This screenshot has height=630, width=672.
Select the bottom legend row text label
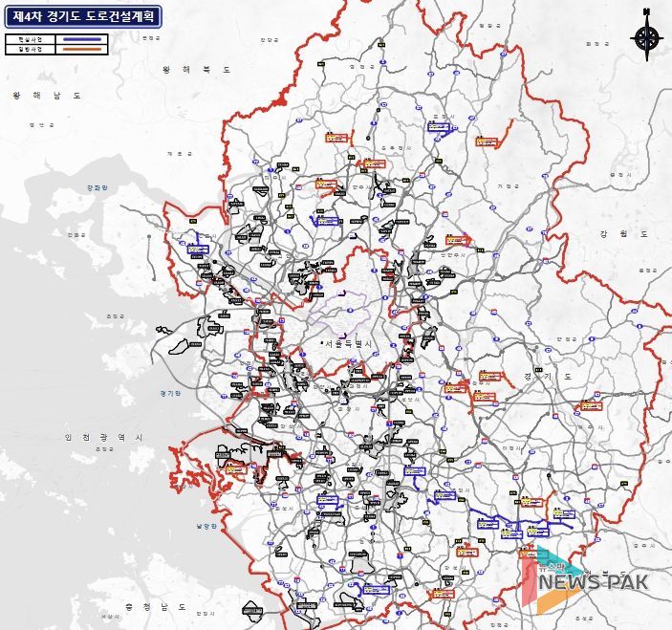pos(31,49)
